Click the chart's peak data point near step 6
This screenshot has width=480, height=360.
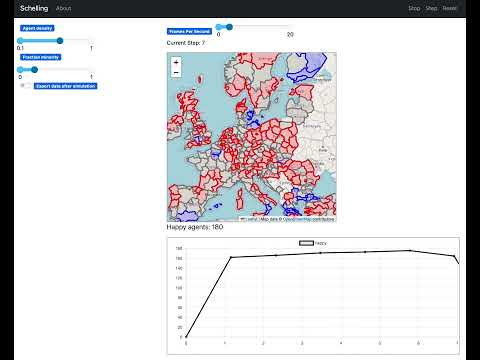pos(410,250)
